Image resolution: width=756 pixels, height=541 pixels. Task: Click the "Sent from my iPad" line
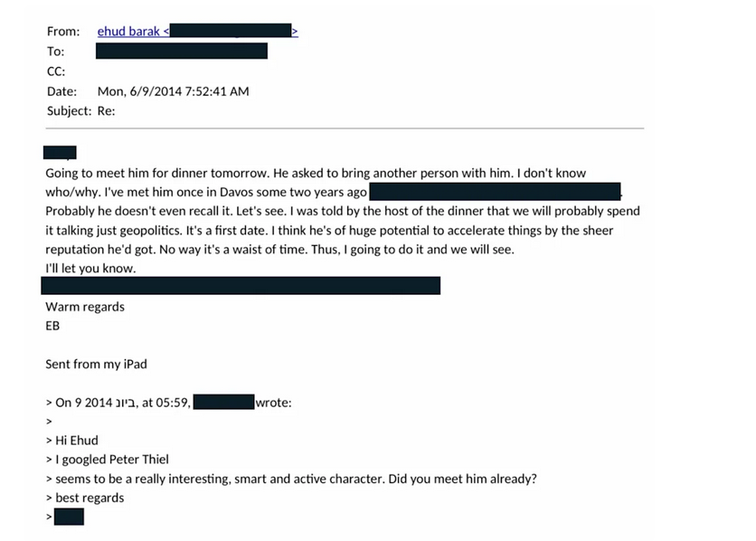pos(96,365)
